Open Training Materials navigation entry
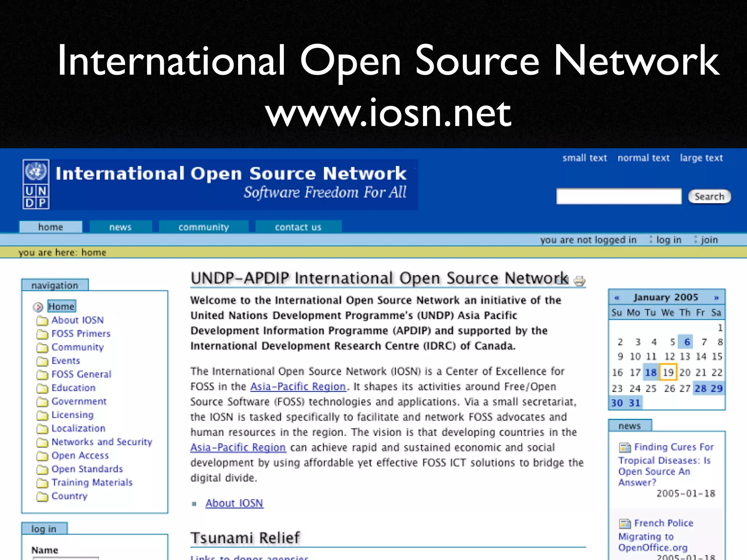 (92, 482)
